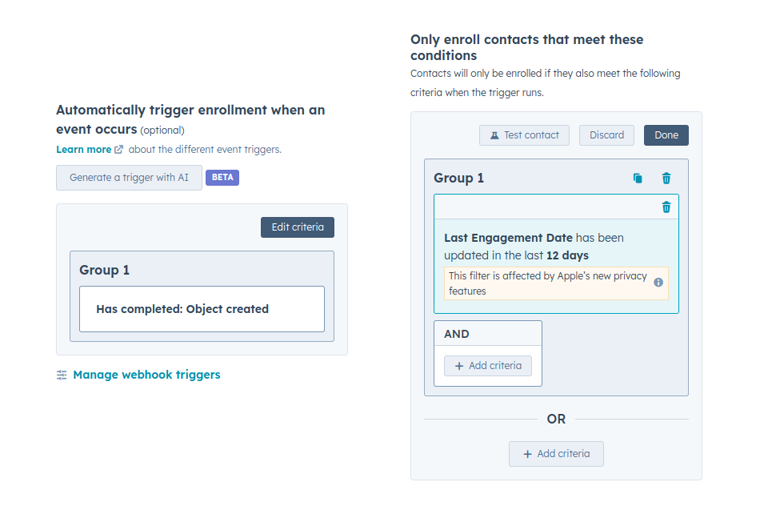Click Generate a trigger with AI button
This screenshot has width=768, height=514.
click(129, 178)
